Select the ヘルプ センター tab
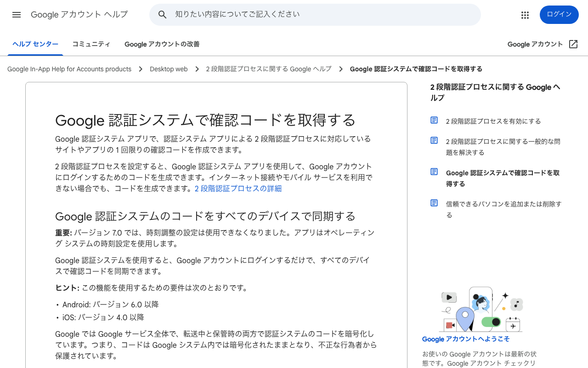The height and width of the screenshot is (368, 588). [35, 44]
